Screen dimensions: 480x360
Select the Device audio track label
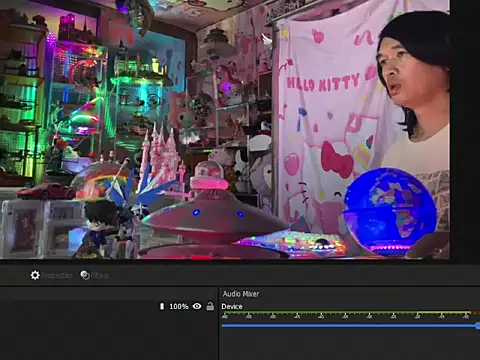click(x=232, y=306)
